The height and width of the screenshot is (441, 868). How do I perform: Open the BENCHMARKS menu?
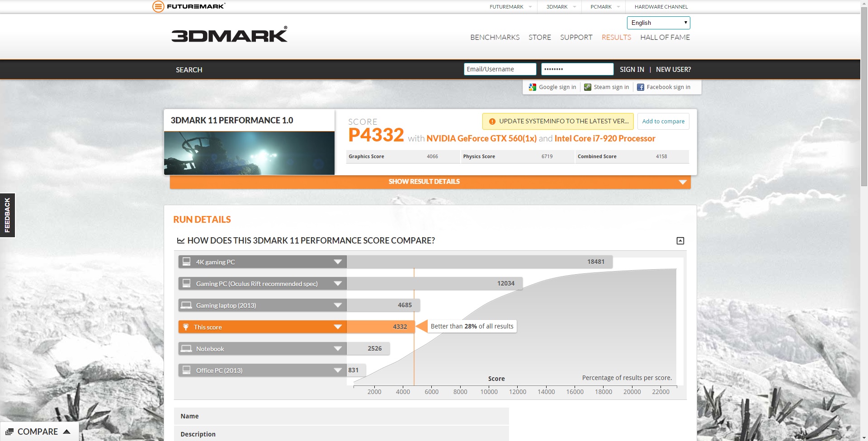(x=495, y=38)
